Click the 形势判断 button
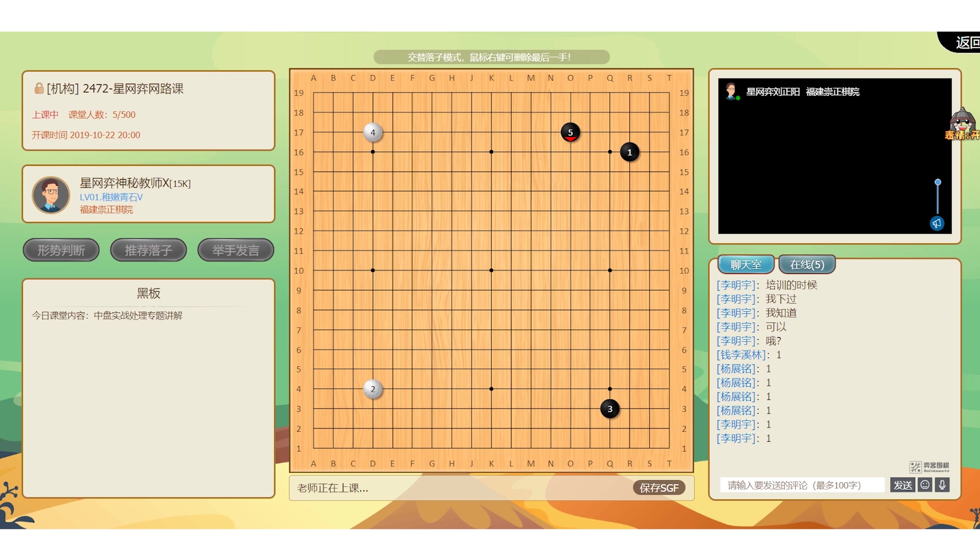980x551 pixels. (61, 250)
